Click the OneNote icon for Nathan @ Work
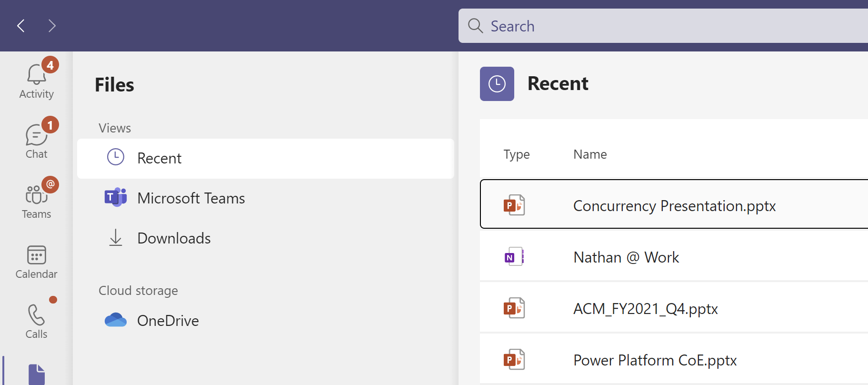 coord(514,257)
